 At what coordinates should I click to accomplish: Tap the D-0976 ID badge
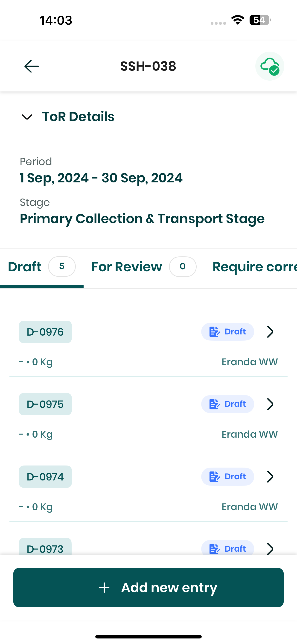(45, 332)
